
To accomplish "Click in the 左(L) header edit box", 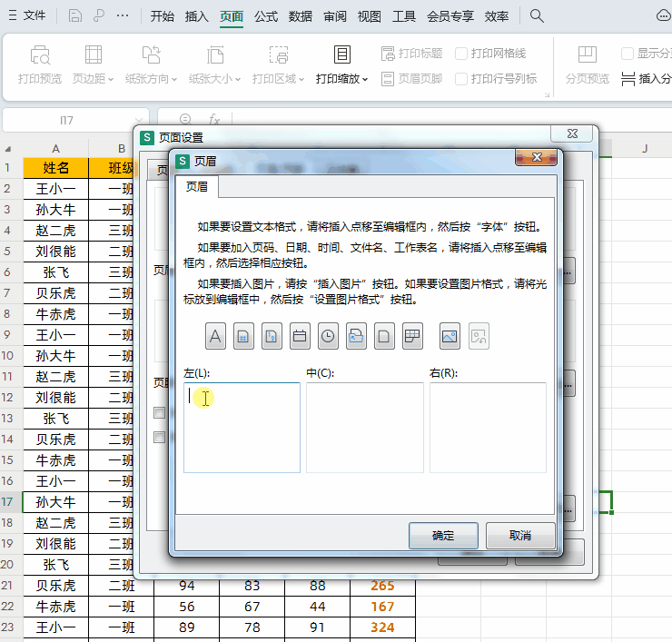I will 242,428.
